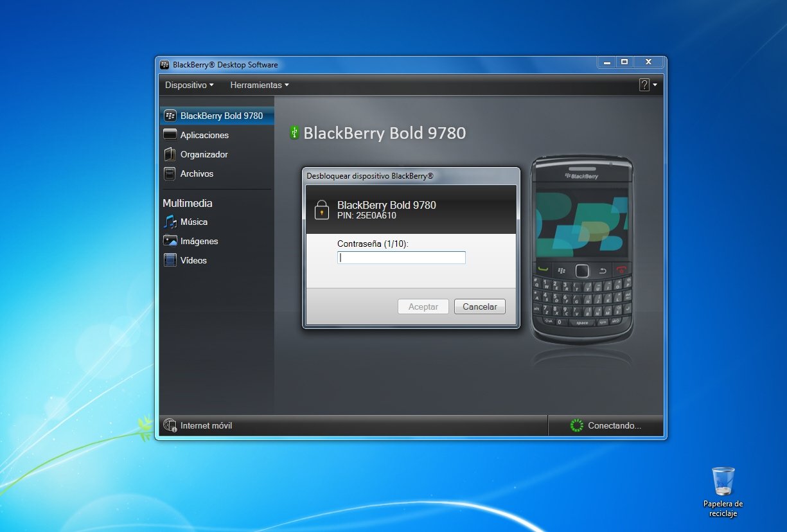Image resolution: width=787 pixels, height=532 pixels.
Task: Click the padlock icon in unlock dialog
Action: point(321,210)
